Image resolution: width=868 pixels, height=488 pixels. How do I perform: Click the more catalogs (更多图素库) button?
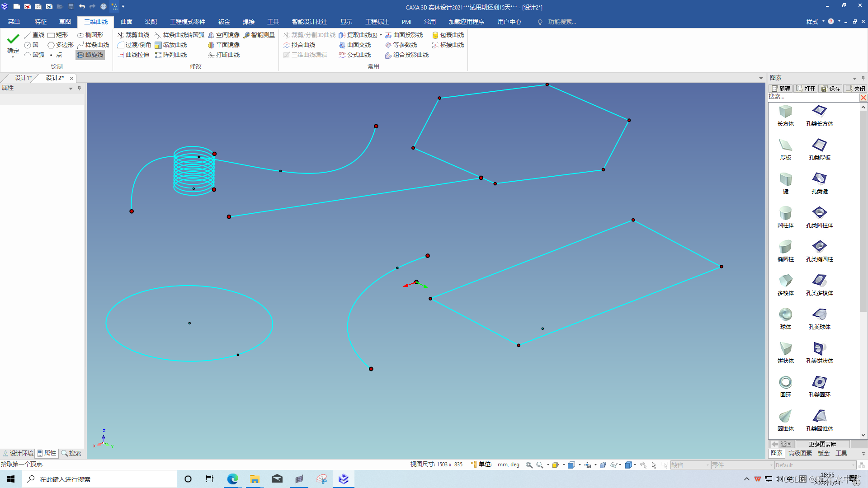point(822,444)
